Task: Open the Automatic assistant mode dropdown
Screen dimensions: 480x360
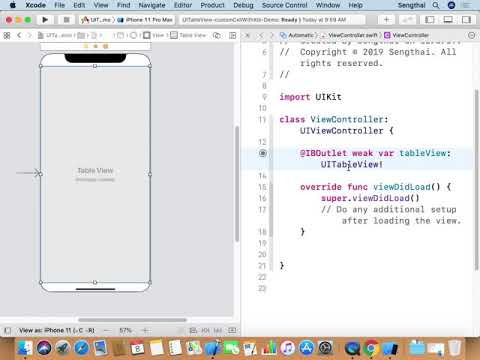Action: [297, 35]
